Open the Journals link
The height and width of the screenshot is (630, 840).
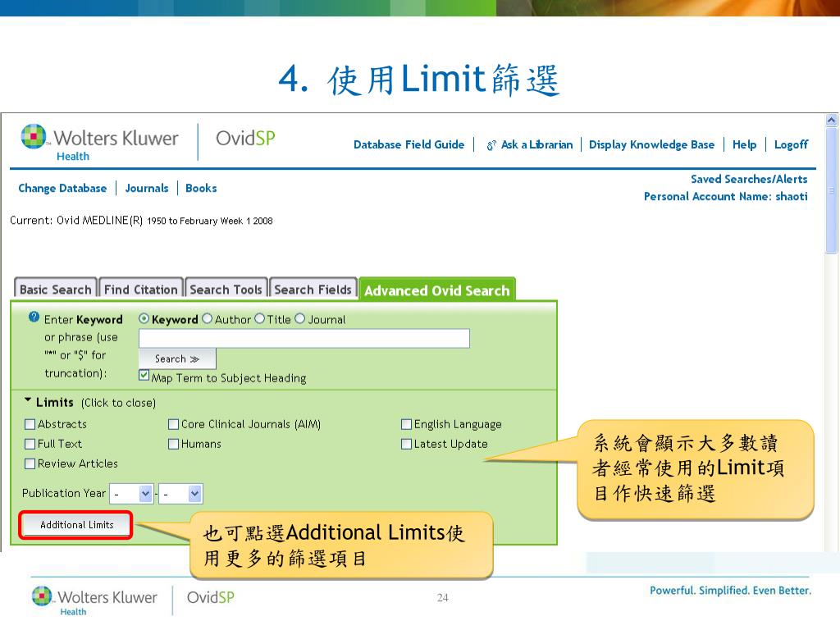point(147,189)
